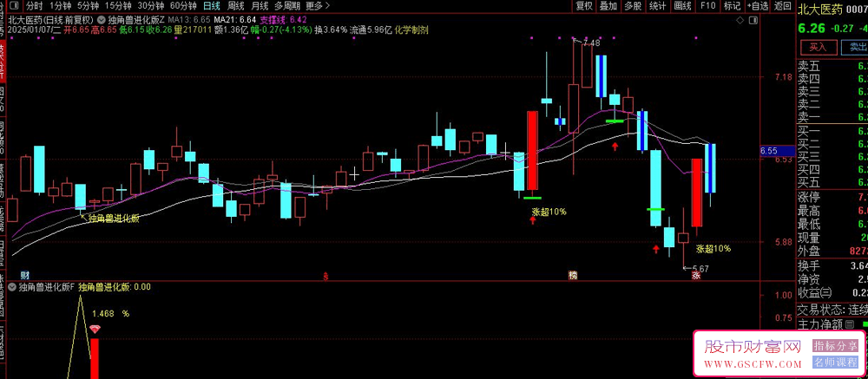This screenshot has width=868, height=379.
Task: Click the 独角兽进化版F sub-chart indicator name
Action: click(46, 287)
